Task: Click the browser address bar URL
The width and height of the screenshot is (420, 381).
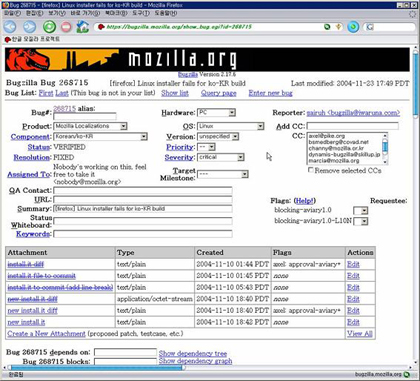Action: 179,27
